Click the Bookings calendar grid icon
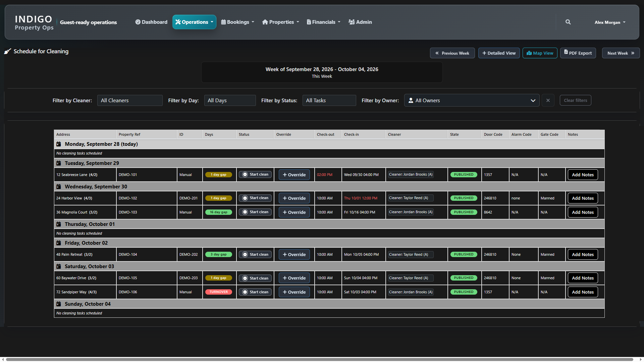Image resolution: width=644 pixels, height=362 pixels. 223,22
